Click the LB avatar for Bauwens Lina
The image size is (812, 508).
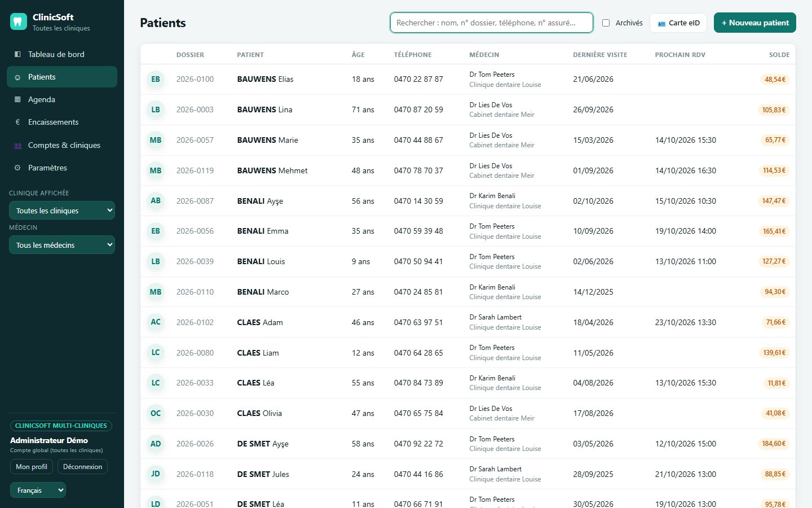(156, 110)
